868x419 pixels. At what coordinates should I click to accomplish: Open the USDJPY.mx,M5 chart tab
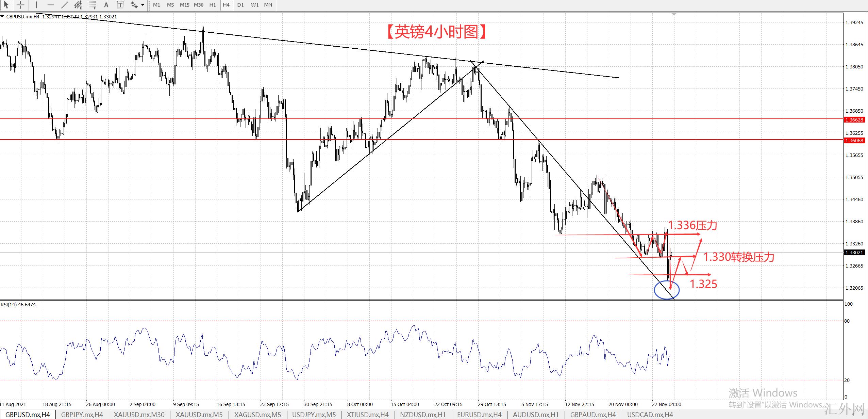pos(314,415)
